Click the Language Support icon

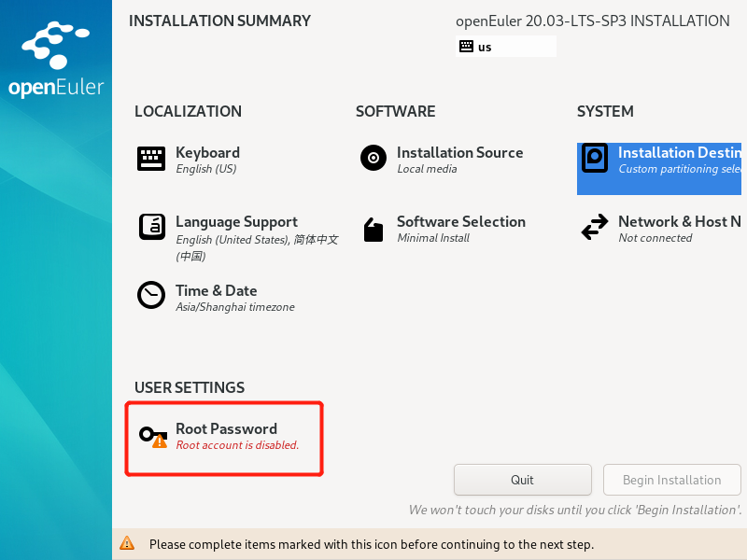tap(152, 227)
